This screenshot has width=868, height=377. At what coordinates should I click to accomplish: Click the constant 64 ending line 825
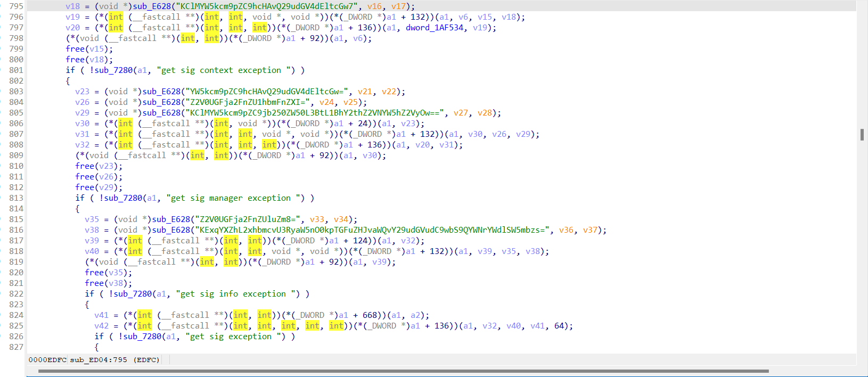(x=559, y=326)
